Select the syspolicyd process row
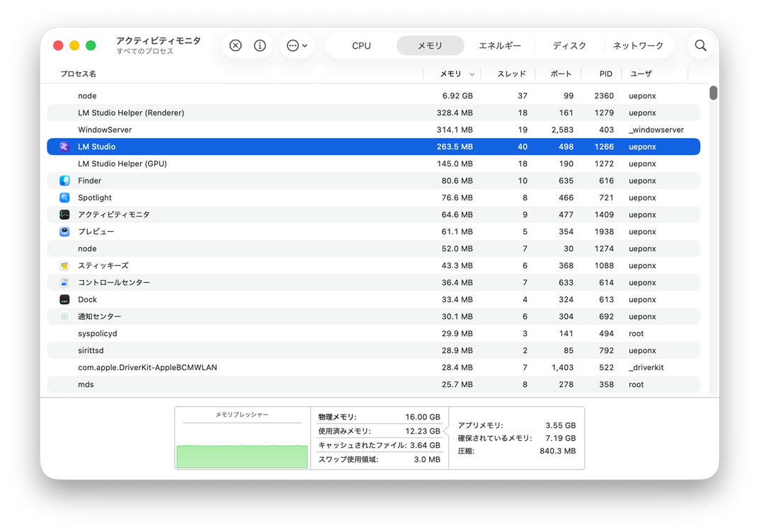 (373, 333)
